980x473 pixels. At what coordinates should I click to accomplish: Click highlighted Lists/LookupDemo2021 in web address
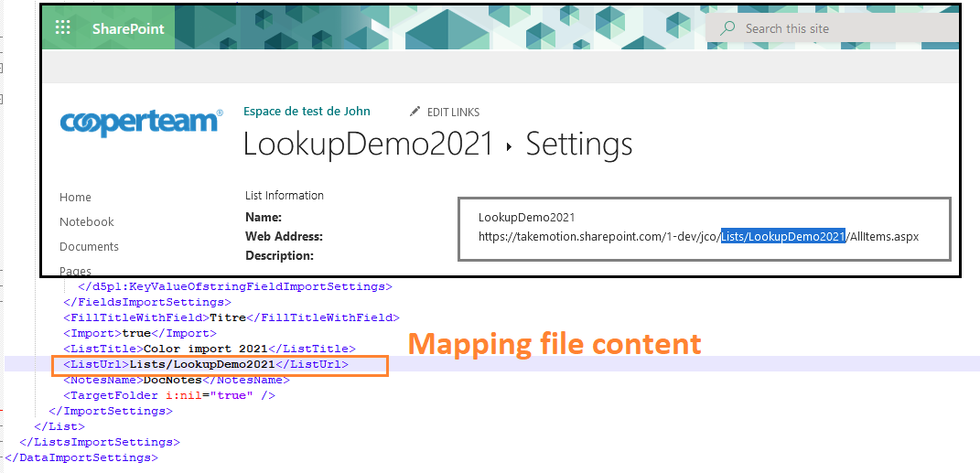[x=783, y=237]
